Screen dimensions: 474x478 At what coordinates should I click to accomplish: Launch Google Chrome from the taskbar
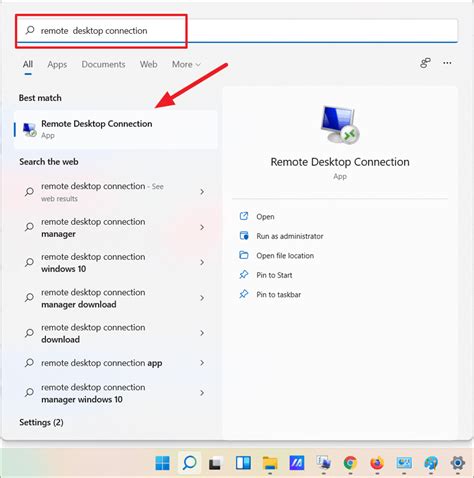tap(350, 463)
